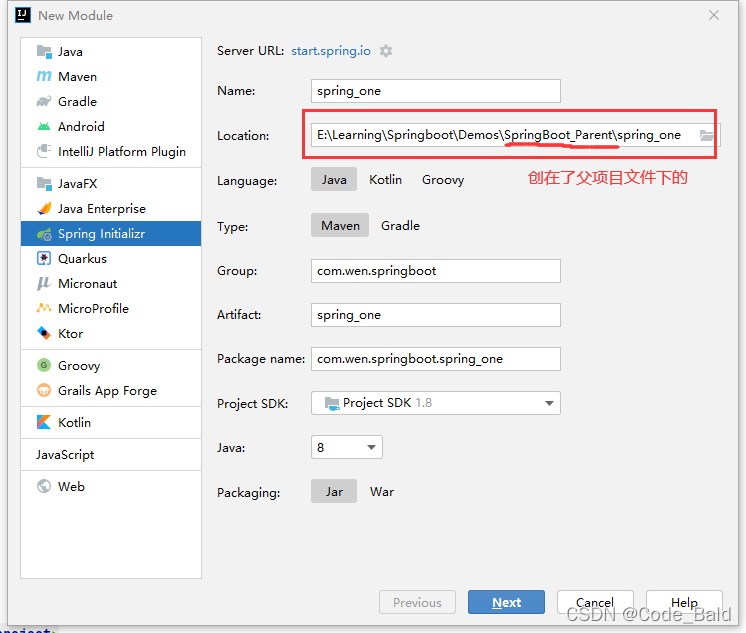Select Gradle module type
The height and width of the screenshot is (633, 746).
pos(111,101)
